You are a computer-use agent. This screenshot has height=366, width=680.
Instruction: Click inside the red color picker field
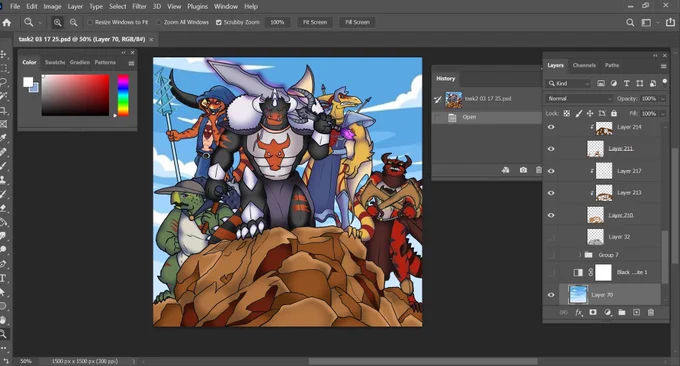click(75, 95)
